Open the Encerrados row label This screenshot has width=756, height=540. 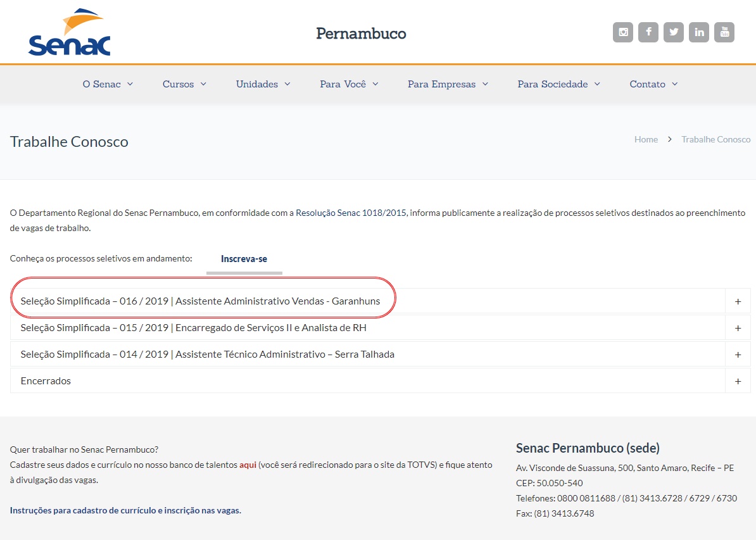(46, 381)
